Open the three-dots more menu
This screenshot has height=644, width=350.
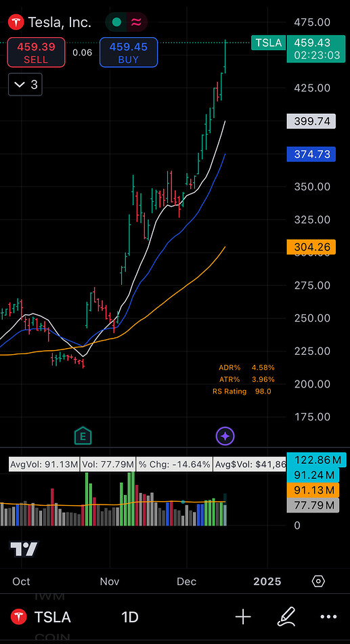tap(328, 617)
